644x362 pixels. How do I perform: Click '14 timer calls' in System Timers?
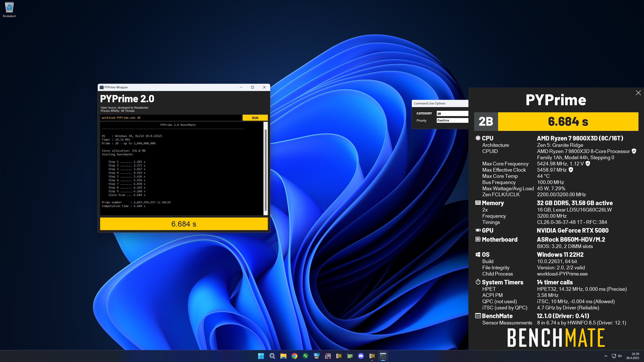click(555, 282)
